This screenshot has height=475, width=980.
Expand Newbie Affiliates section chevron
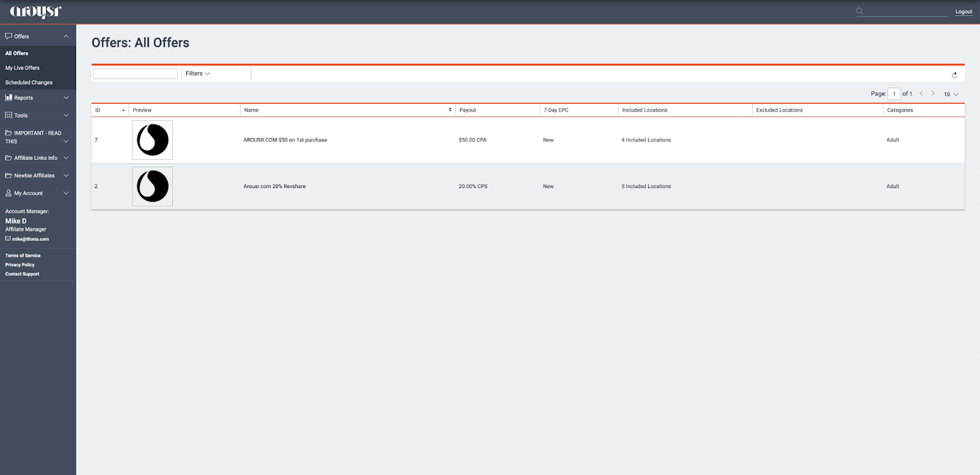point(66,176)
